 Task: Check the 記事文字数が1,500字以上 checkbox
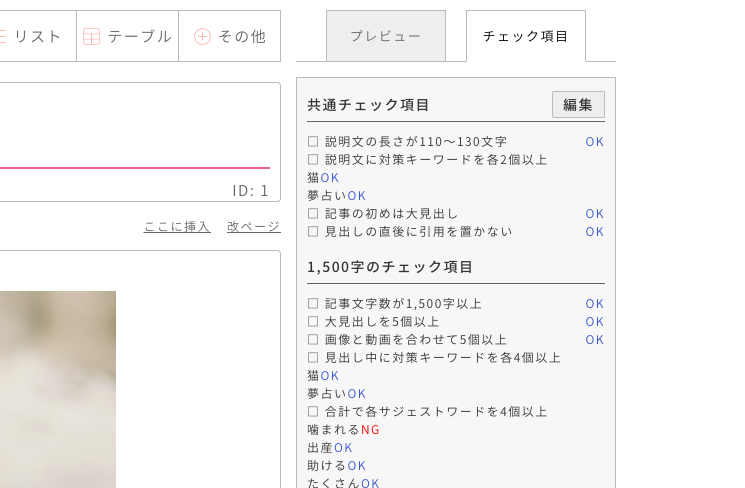tap(313, 304)
